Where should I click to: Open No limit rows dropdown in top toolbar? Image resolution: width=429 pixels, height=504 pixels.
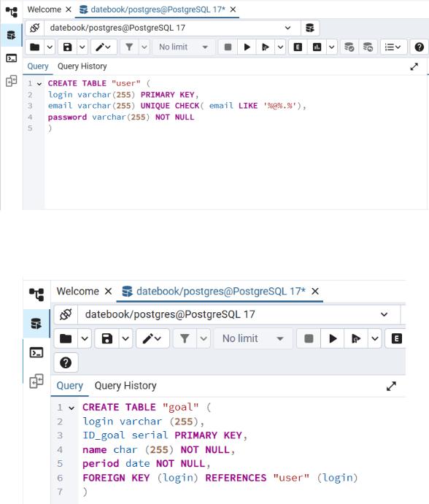(183, 47)
